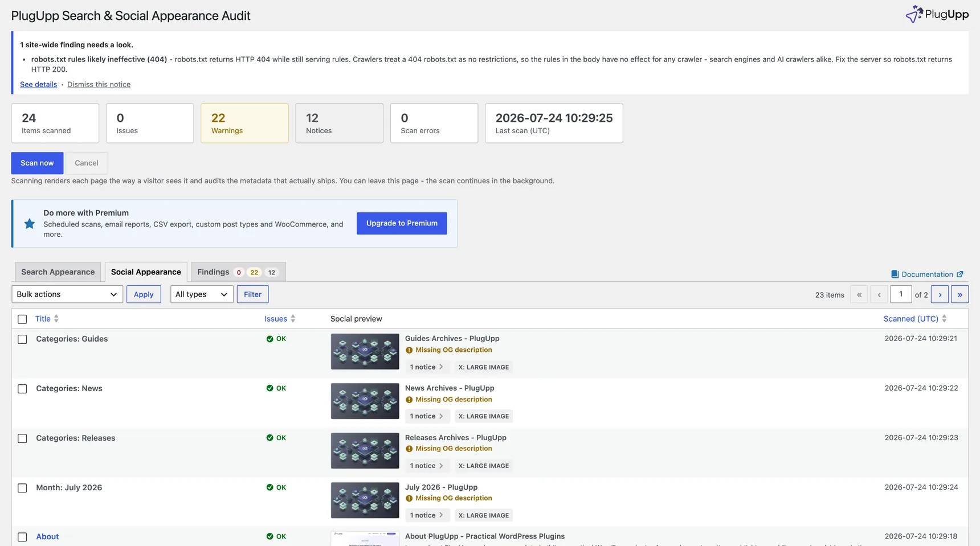The width and height of the screenshot is (980, 546).
Task: Expand the 1 notice chip for July 2026
Action: click(x=427, y=515)
